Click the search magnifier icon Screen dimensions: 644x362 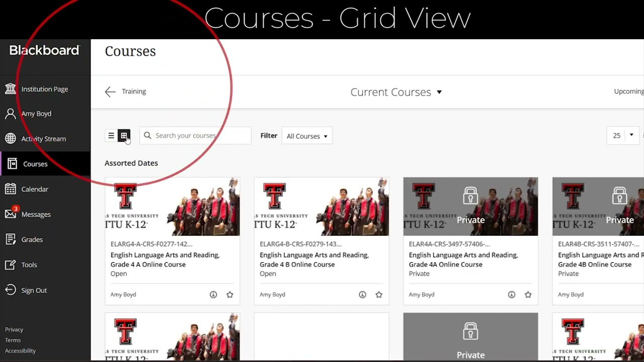(x=147, y=135)
